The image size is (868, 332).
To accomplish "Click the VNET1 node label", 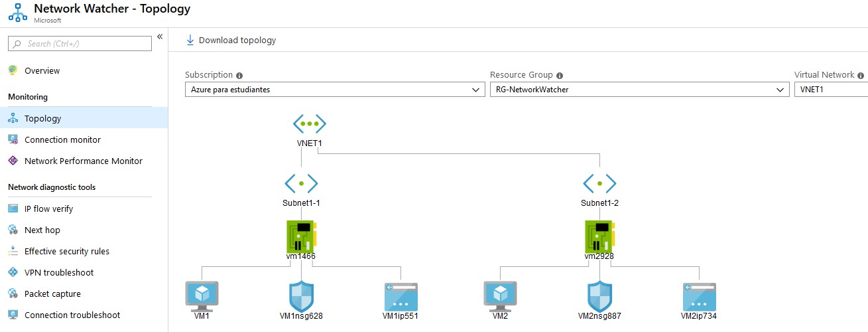I will tap(310, 143).
